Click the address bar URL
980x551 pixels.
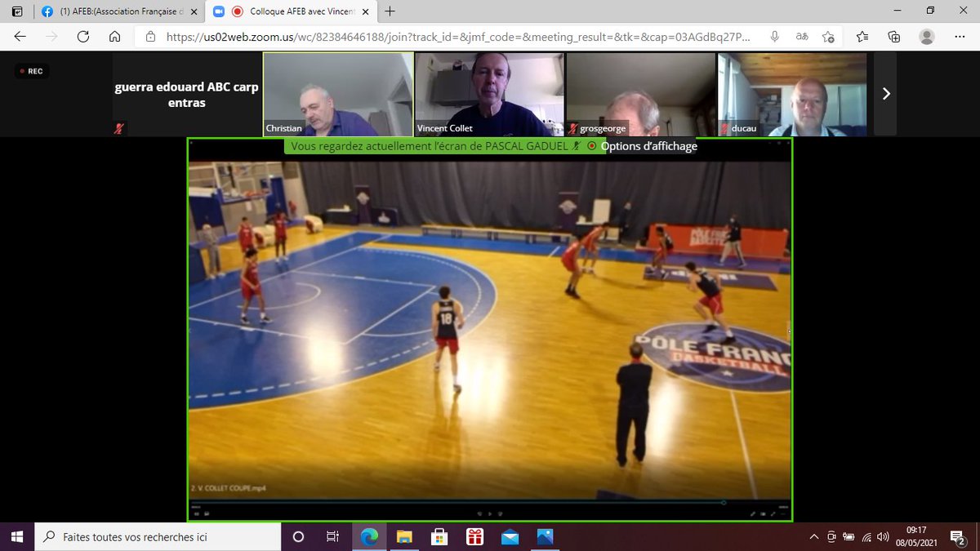(x=408, y=37)
